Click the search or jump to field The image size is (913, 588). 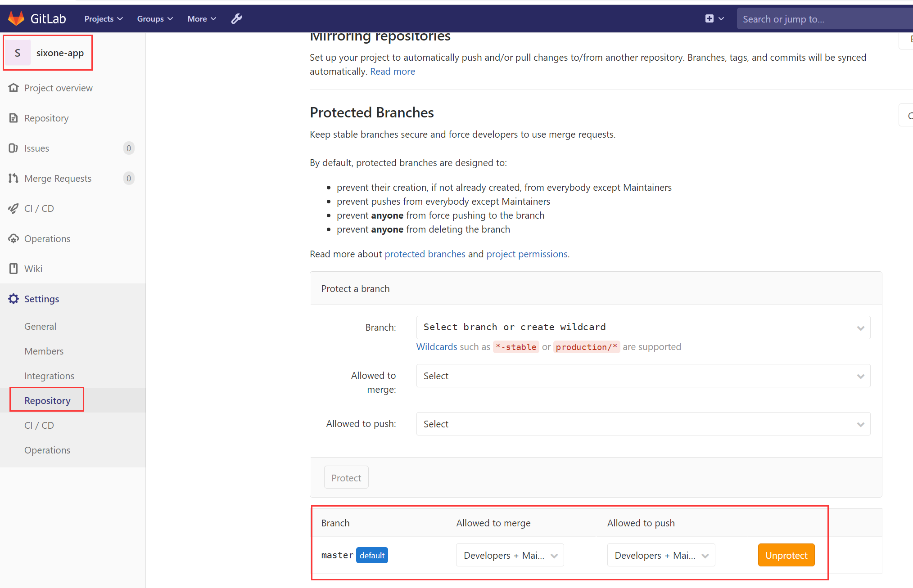[824, 18]
